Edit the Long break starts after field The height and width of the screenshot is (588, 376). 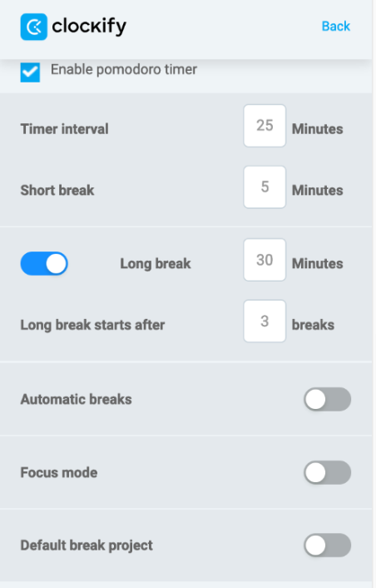[265, 321]
